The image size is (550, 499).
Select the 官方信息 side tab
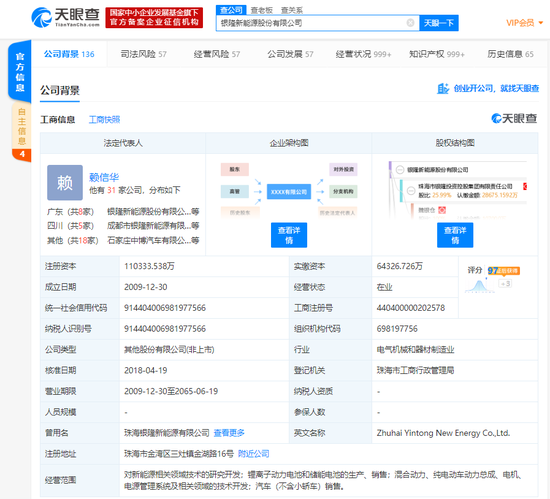pyautogui.click(x=20, y=72)
